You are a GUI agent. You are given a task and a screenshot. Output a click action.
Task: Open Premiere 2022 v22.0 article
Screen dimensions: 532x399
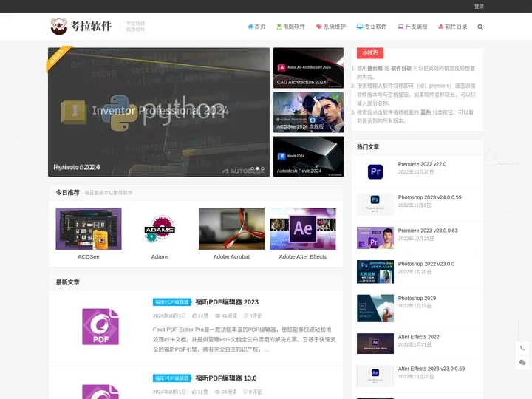click(x=422, y=164)
